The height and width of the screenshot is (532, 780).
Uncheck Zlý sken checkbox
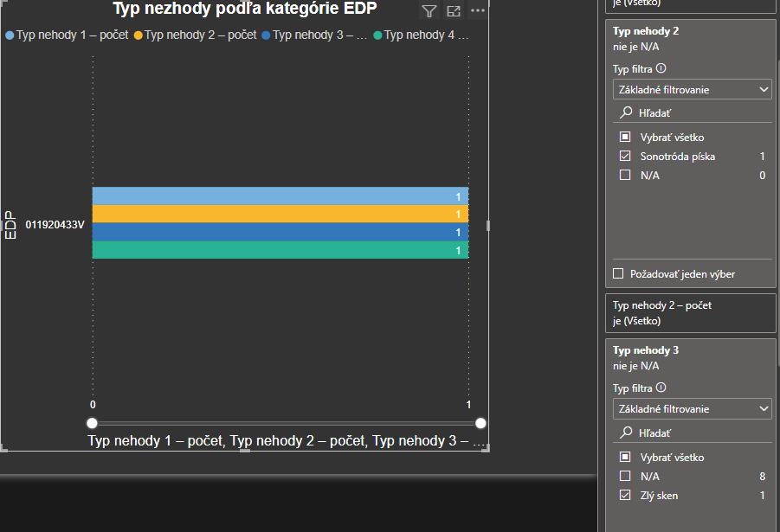pyautogui.click(x=625, y=495)
